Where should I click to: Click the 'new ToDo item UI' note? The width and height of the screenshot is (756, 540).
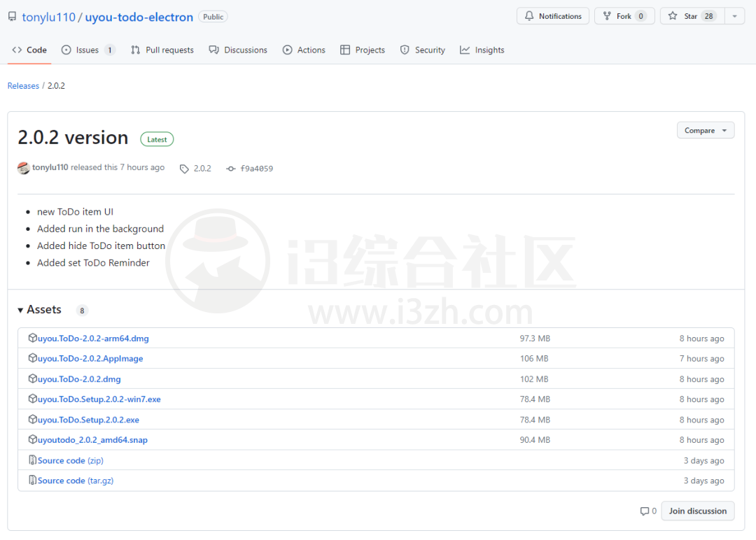[x=75, y=212]
